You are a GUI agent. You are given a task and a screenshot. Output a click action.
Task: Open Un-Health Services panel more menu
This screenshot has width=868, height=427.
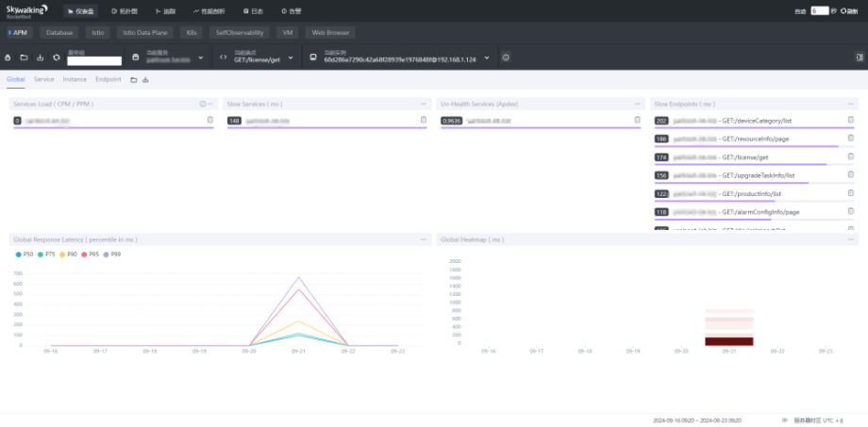[x=637, y=104]
